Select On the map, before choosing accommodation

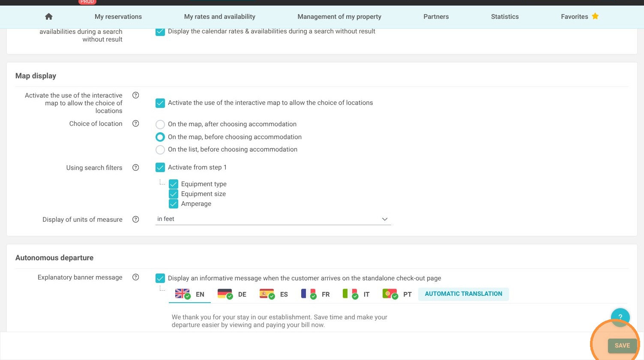click(x=160, y=137)
